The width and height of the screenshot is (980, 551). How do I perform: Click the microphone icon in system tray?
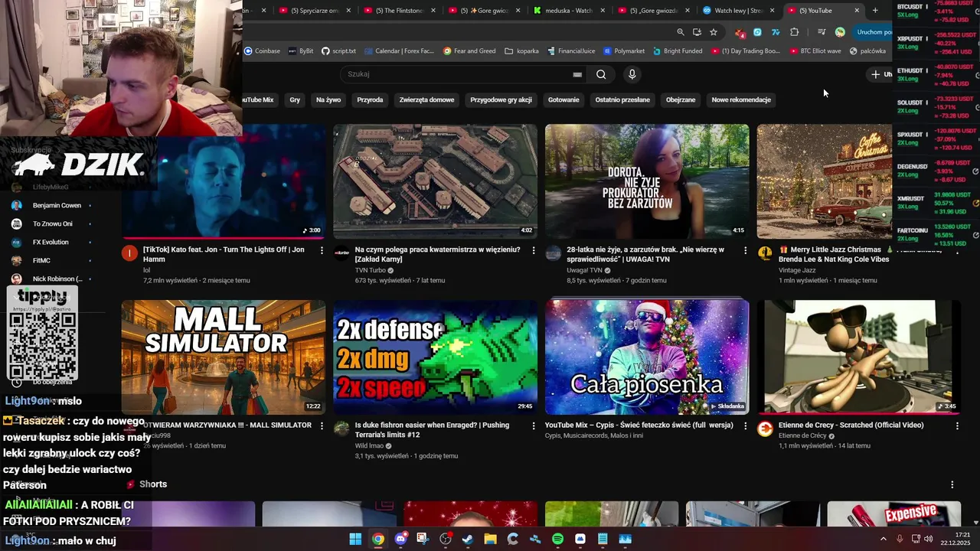[900, 539]
